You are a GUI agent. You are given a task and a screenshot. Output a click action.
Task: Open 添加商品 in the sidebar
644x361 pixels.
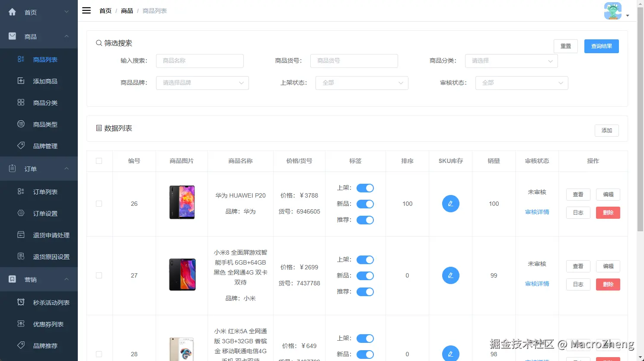click(39, 81)
